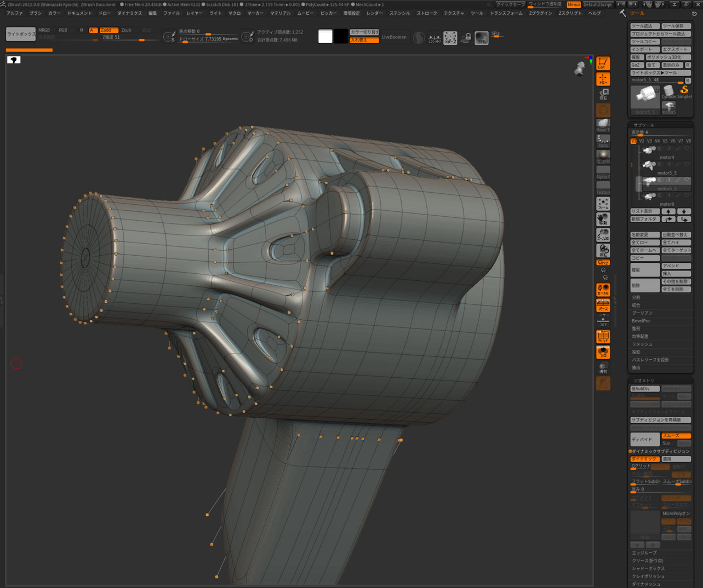The image size is (703, 588).
Task: Toggle LiveBoolean mode
Action: (x=395, y=37)
